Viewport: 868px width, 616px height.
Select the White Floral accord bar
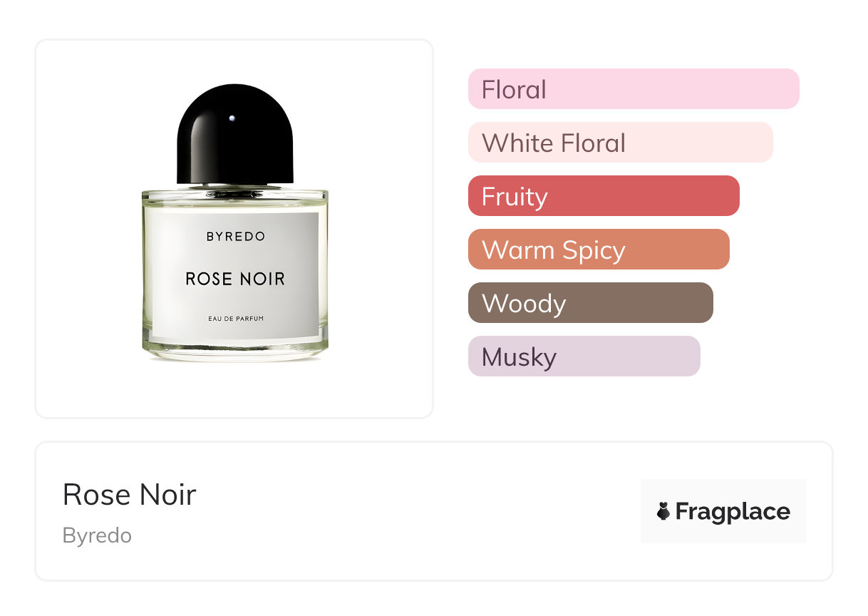click(x=620, y=143)
